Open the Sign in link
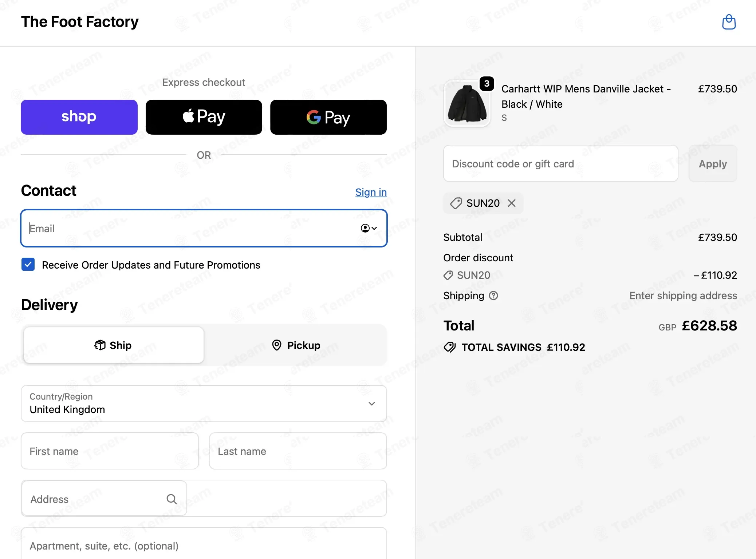Image resolution: width=756 pixels, height=559 pixels. click(x=371, y=192)
